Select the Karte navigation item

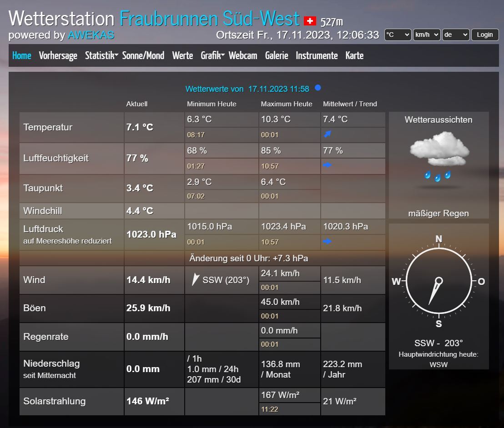coord(354,55)
